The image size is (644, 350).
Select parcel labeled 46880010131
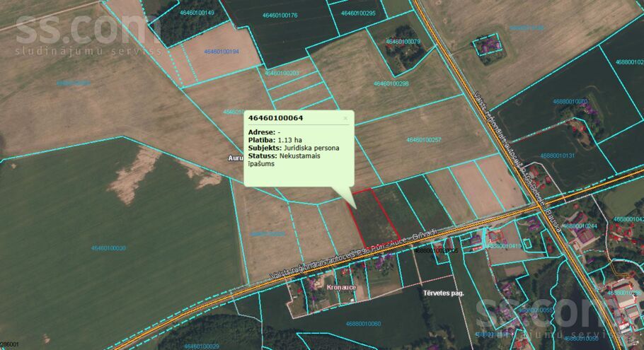click(x=558, y=156)
